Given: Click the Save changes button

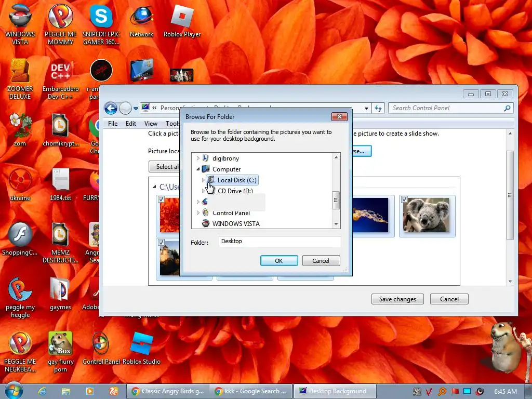Looking at the screenshot, I should pos(397,299).
